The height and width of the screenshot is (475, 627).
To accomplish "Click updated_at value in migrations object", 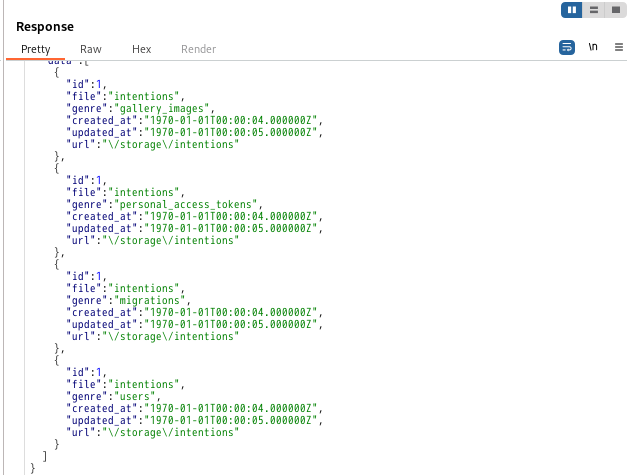I will click(x=231, y=325).
